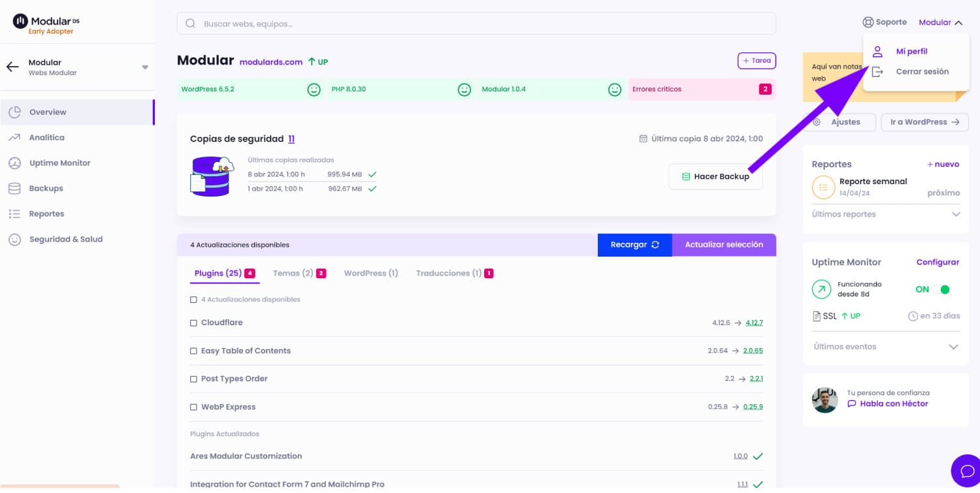The image size is (980, 493).
Task: Open Easy Table of Contents 2.0.65 link
Action: point(753,351)
